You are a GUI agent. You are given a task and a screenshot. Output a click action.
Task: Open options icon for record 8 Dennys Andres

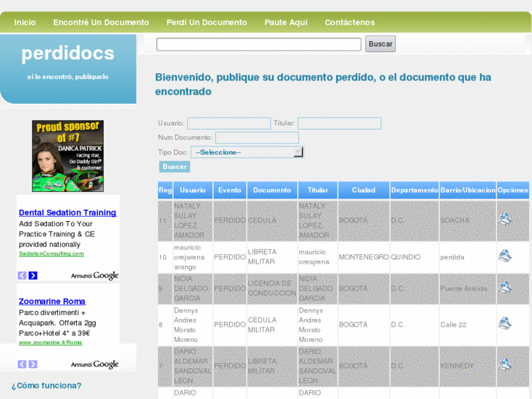click(505, 324)
